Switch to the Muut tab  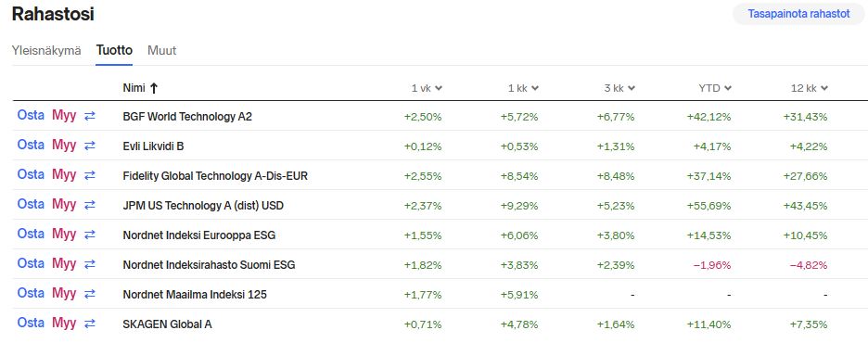click(x=161, y=50)
